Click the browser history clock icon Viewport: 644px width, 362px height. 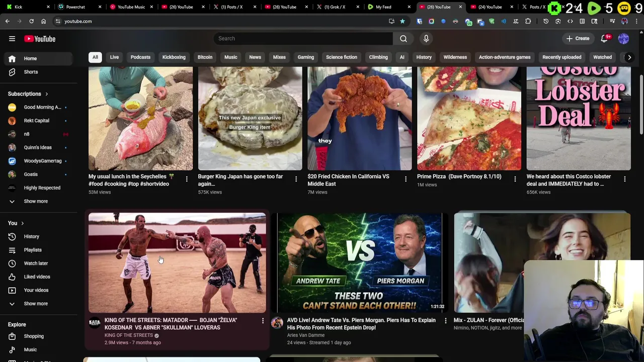[x=546, y=21]
